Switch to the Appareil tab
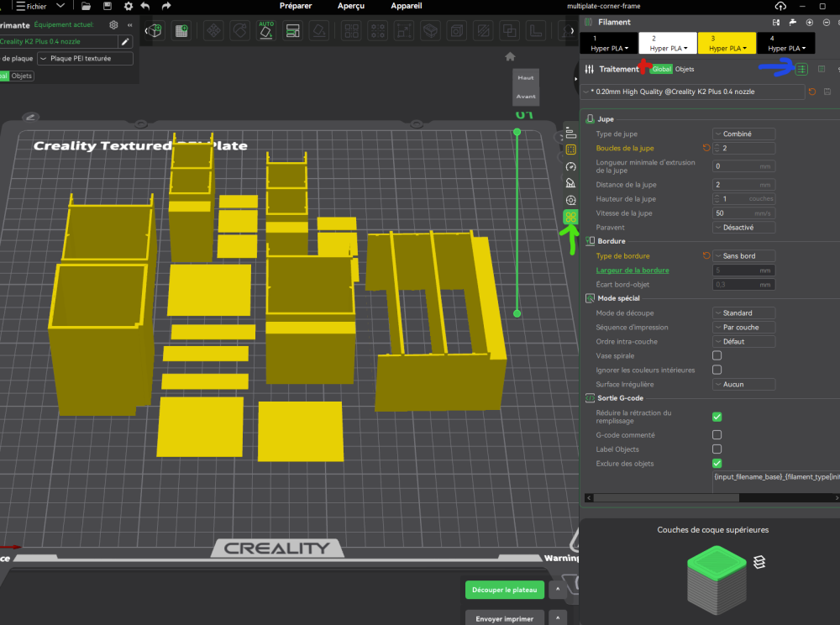 pyautogui.click(x=407, y=6)
